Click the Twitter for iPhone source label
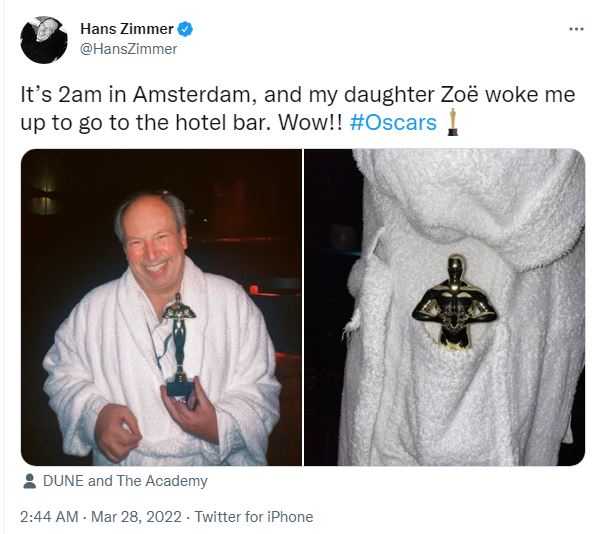This screenshot has width=601, height=534. 254,516
